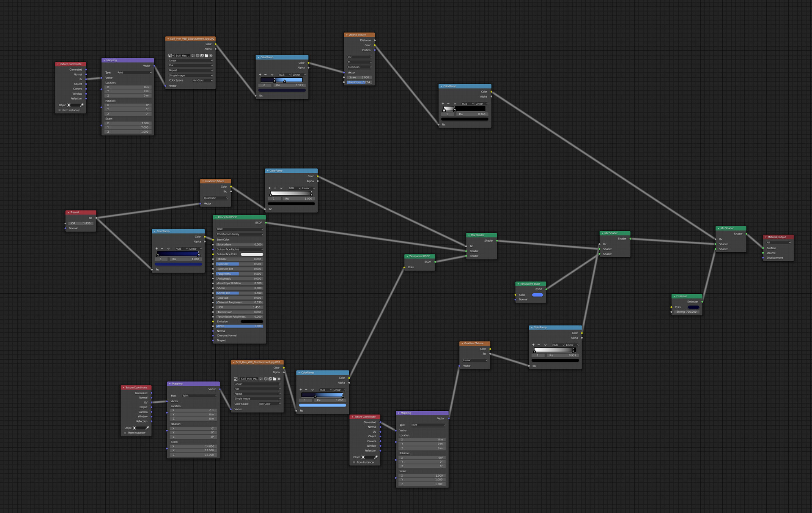
Task: Remove stop in ColorRamp with position 0.260
Action: click(x=448, y=104)
